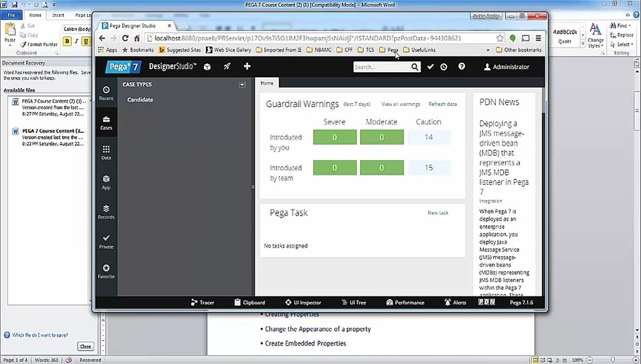
Task: Open the App explorer icon
Action: coord(106,183)
